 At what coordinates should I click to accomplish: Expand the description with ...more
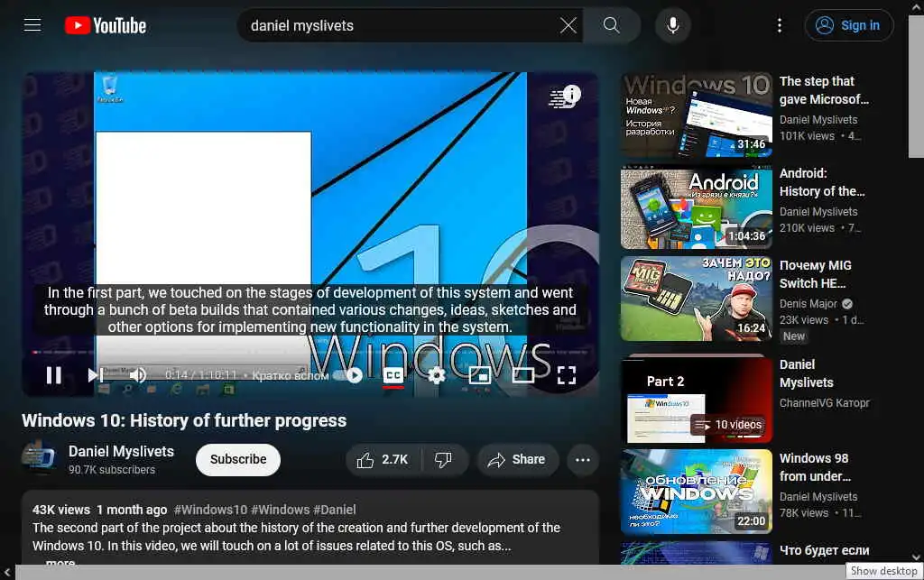60,562
